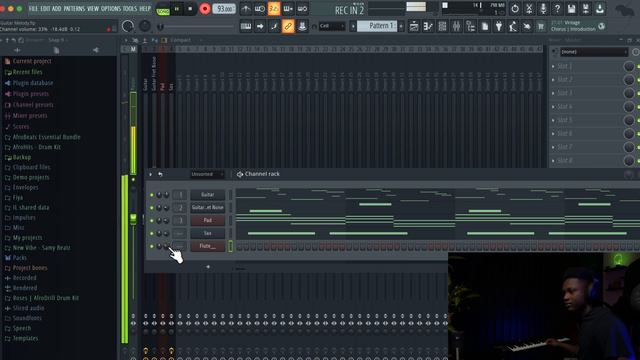Open the Playlist window icon
The height and width of the screenshot is (360, 640).
[x=414, y=27]
